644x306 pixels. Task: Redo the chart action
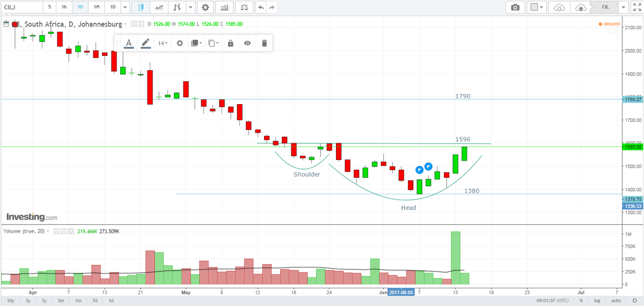(273, 8)
